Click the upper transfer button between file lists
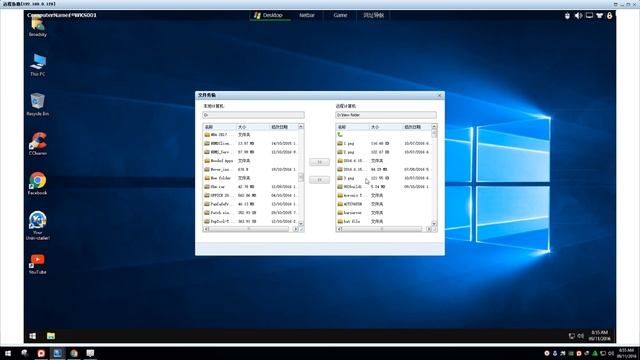The image size is (640, 360). click(319, 162)
